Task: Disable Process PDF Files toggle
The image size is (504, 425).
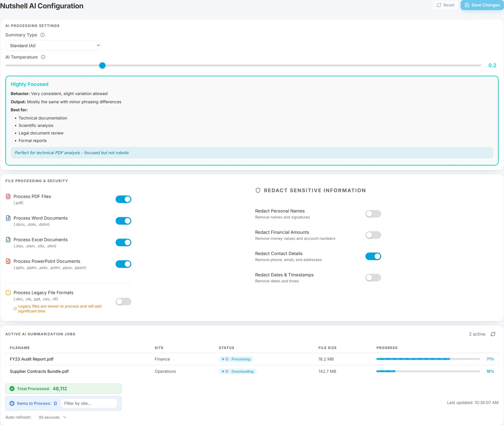Action: (x=123, y=199)
